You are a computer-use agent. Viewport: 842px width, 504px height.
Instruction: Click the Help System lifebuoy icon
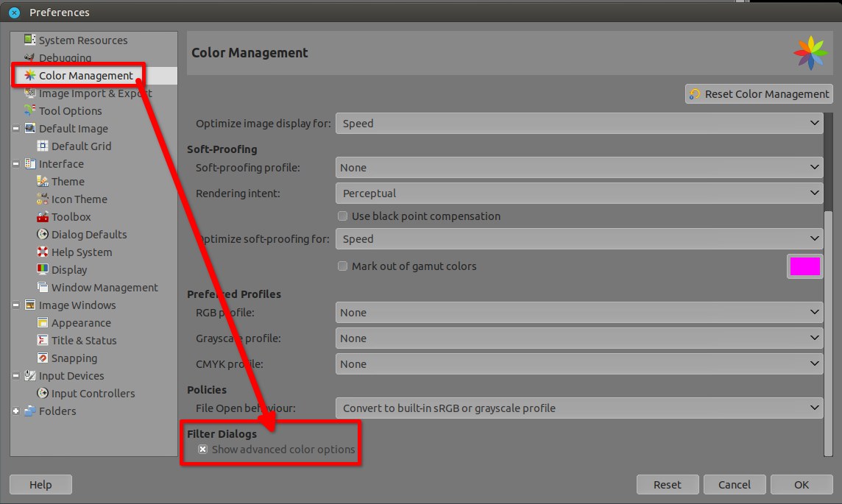point(42,252)
